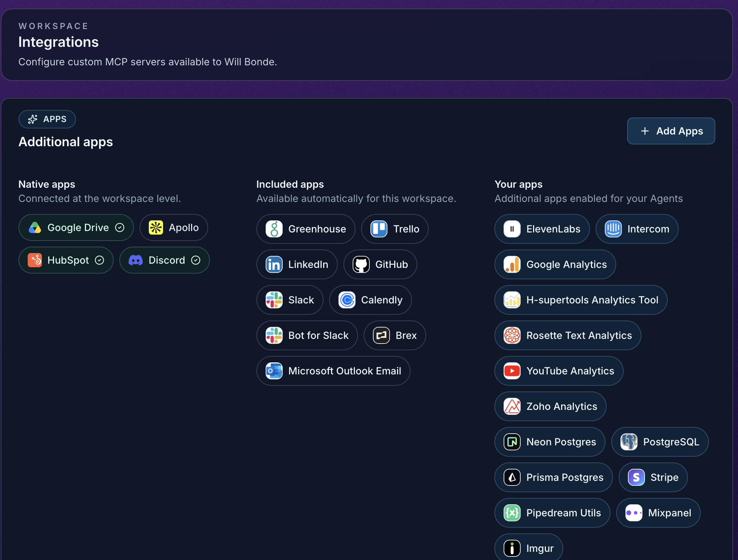Click Google Drive connected checkmark
This screenshot has width=738, height=560.
[120, 227]
